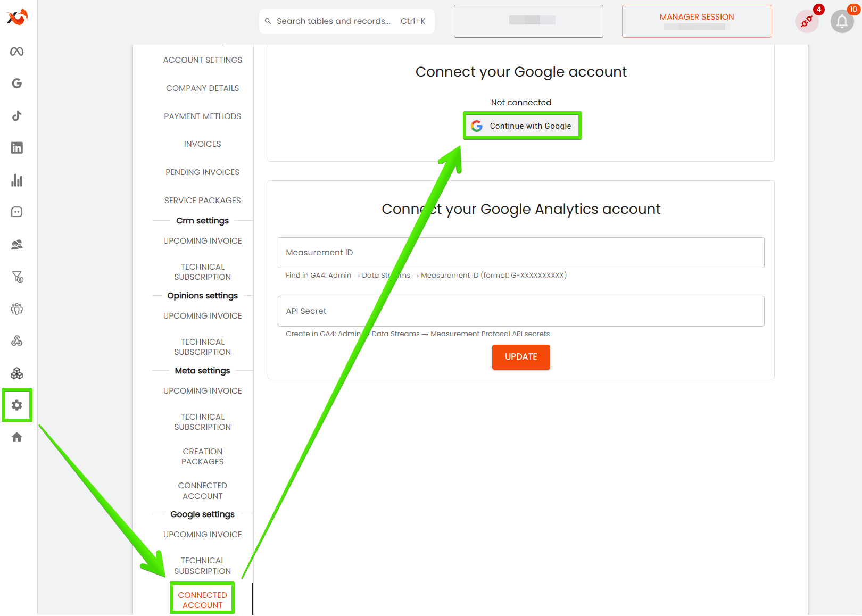Click Continue with Google button
The image size is (862, 616).
[x=522, y=126]
